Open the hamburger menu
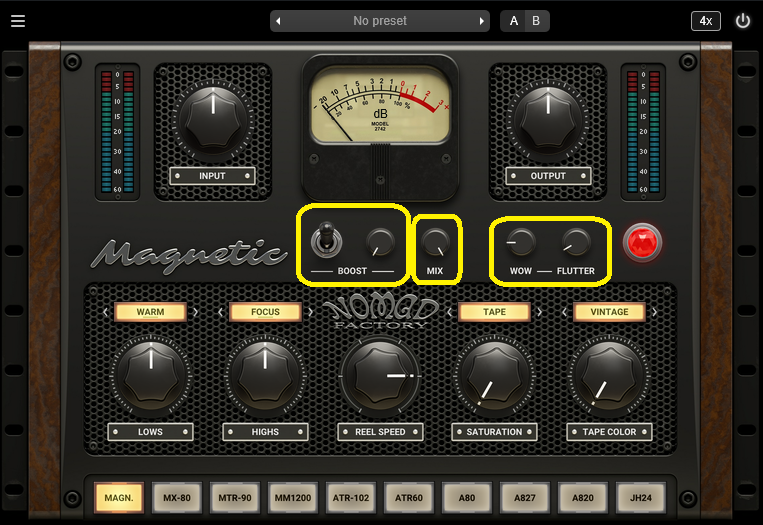The height and width of the screenshot is (525, 763). pos(18,21)
